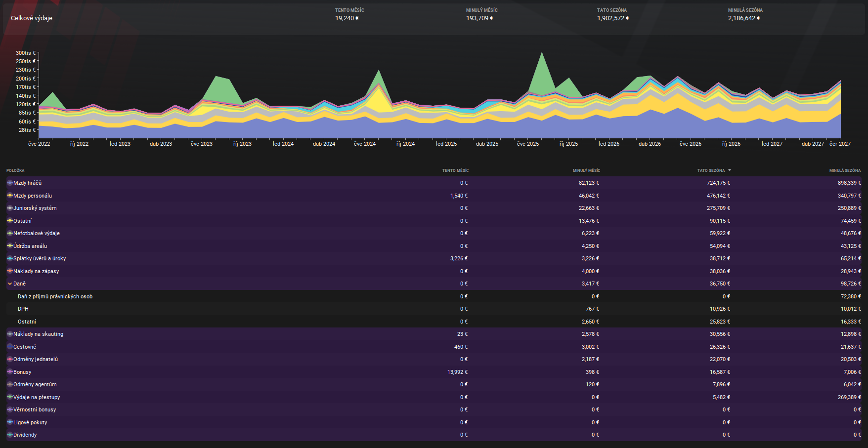Select the DPH sub-row label
868x448 pixels.
[x=23, y=309]
